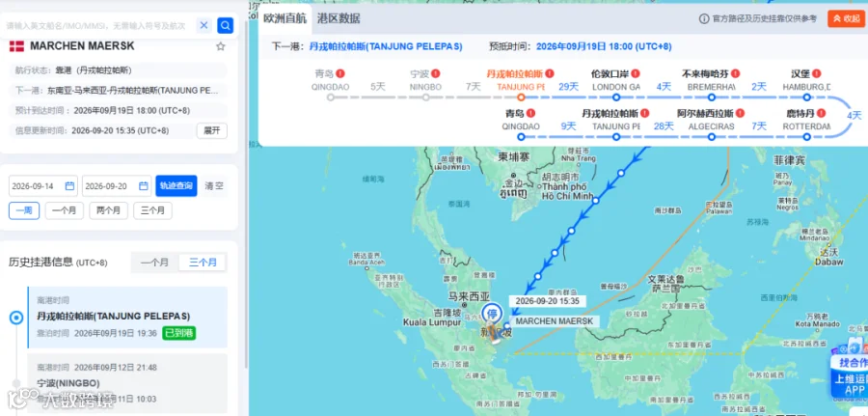Select the 一周 time range option

24,210
